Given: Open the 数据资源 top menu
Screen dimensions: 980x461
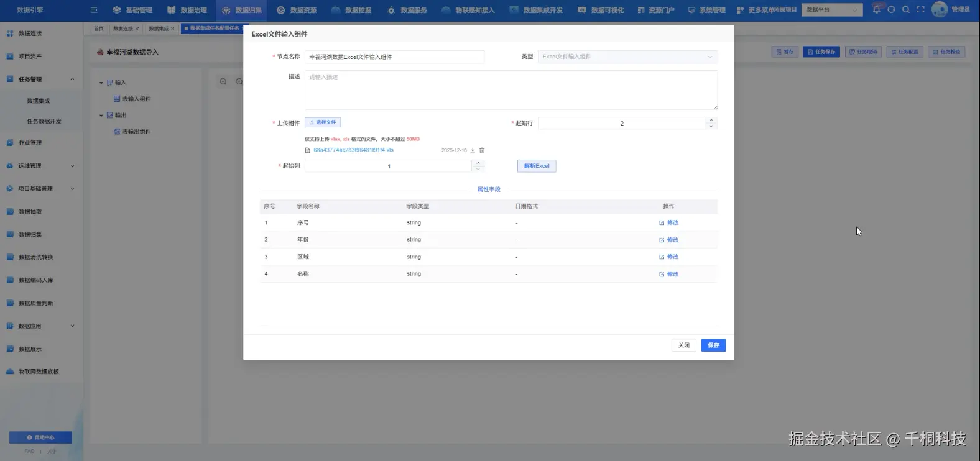Looking at the screenshot, I should pos(297,10).
